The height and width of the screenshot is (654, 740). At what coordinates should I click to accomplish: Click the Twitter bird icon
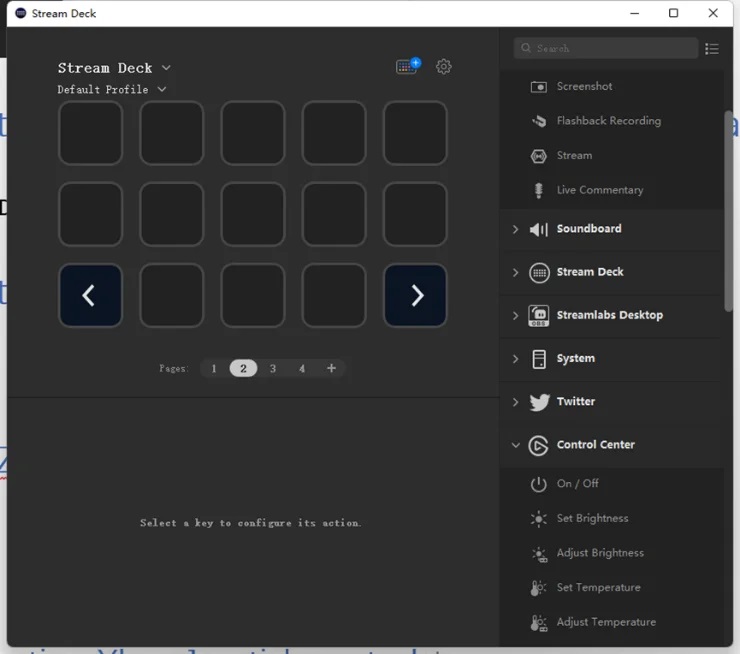tap(539, 402)
